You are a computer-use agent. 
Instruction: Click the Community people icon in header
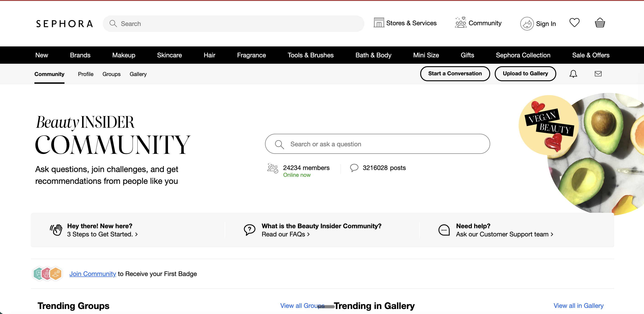click(x=461, y=23)
